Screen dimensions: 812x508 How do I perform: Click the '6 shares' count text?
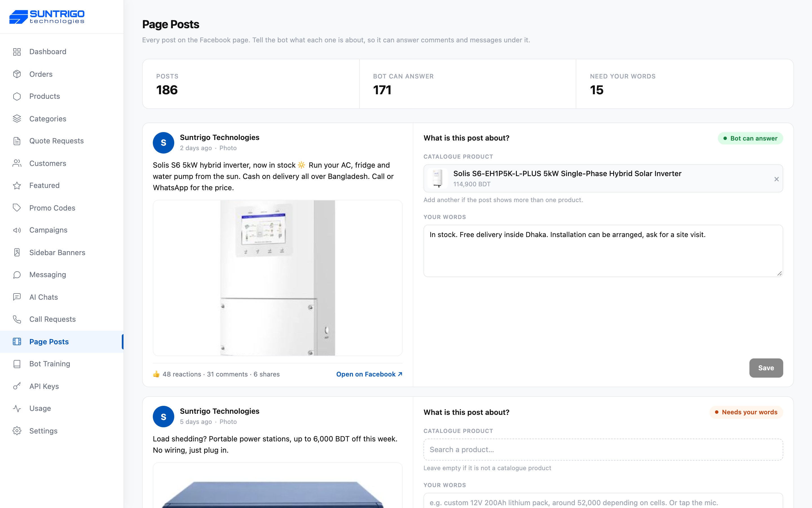pyautogui.click(x=266, y=374)
